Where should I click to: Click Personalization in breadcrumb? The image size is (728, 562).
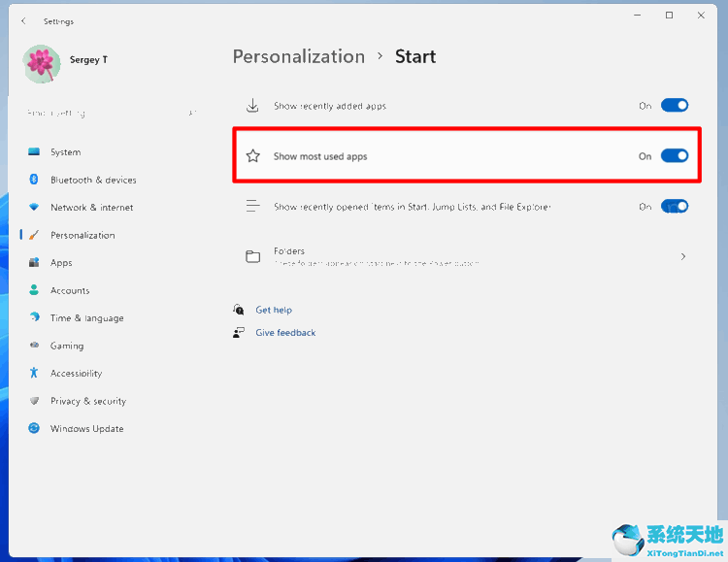tap(299, 56)
